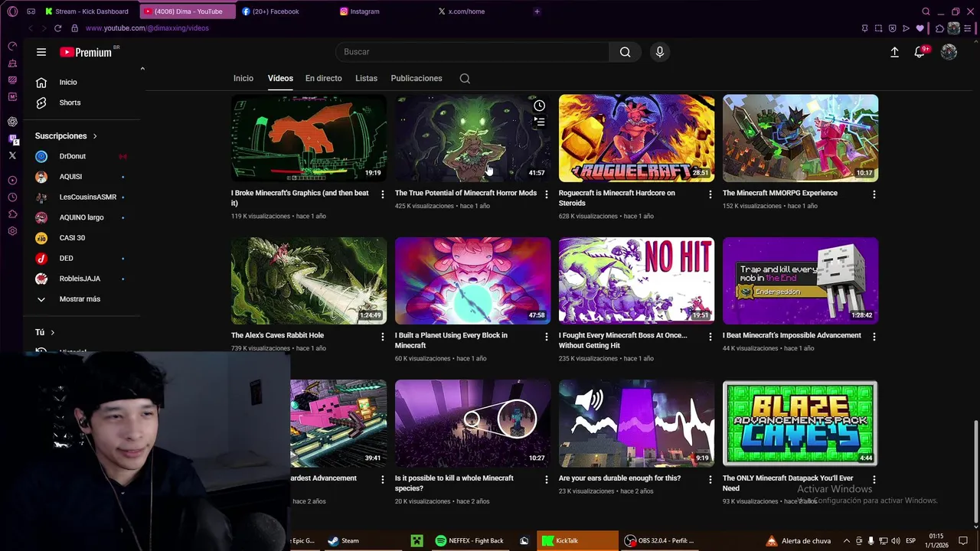Open LesCousinsASMR subscription channel
This screenshot has height=551, width=980.
[x=80, y=197]
